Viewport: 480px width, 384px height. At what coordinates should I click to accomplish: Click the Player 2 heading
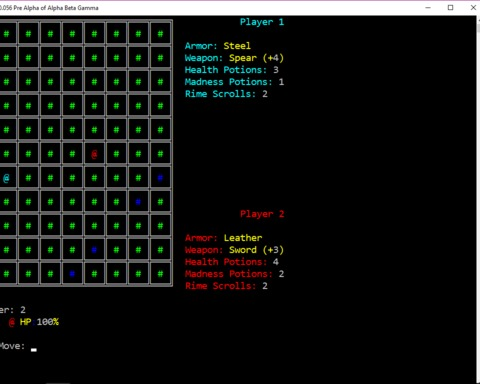(x=262, y=214)
